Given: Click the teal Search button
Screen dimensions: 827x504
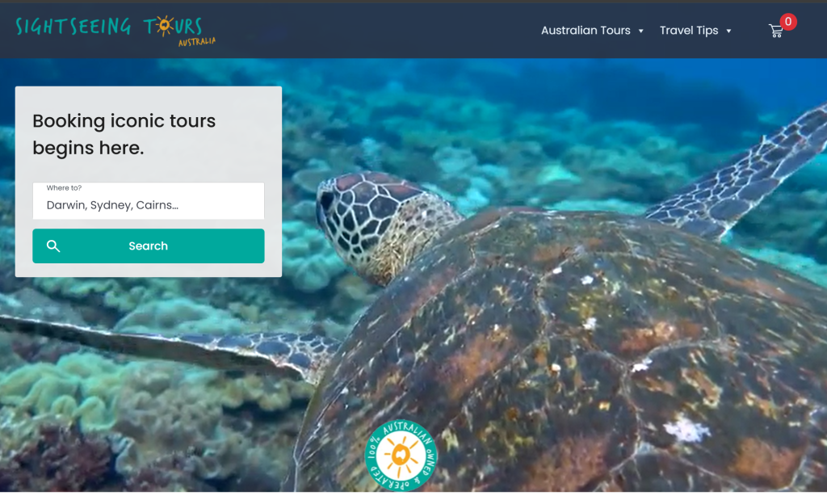Looking at the screenshot, I should [149, 246].
